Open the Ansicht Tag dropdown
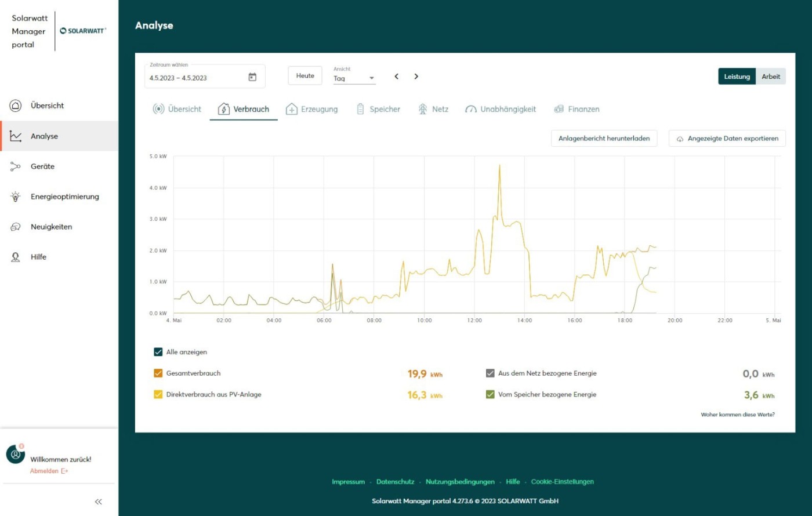Viewport: 812px width, 516px height. [x=354, y=78]
